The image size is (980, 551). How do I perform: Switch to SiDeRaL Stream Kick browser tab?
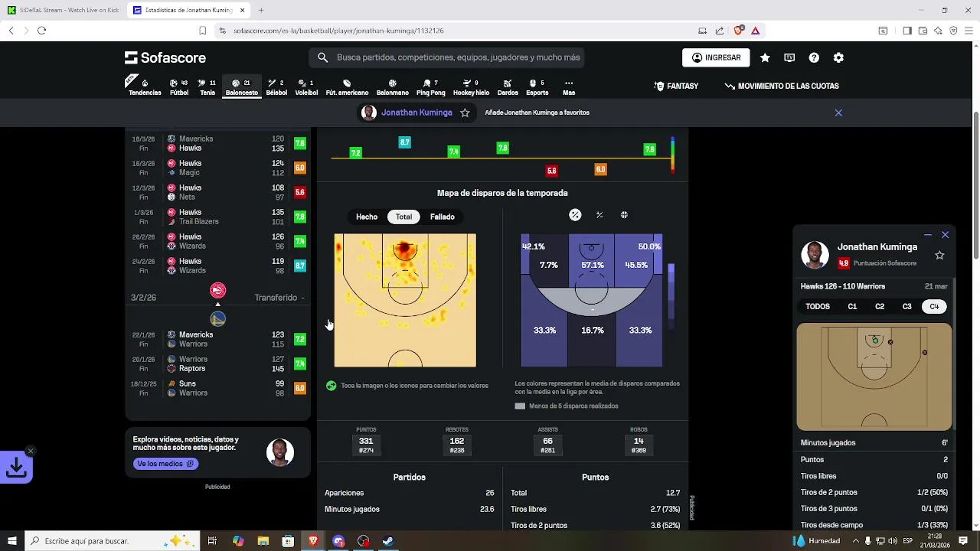63,11
